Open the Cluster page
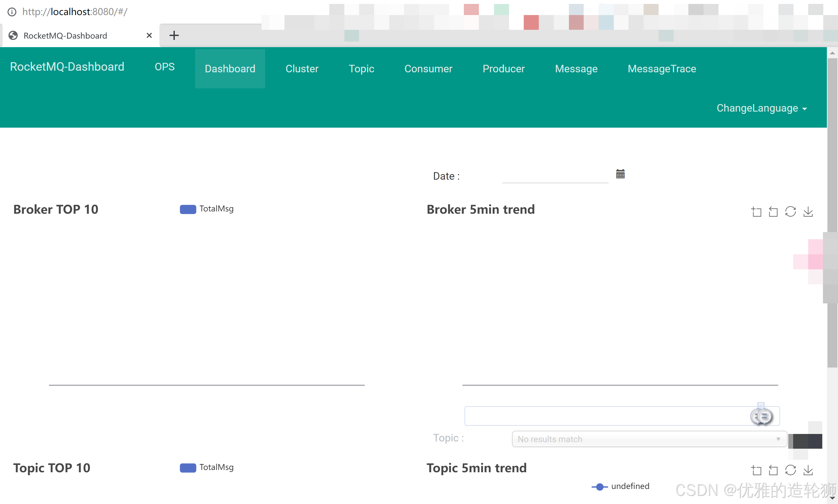 302,69
